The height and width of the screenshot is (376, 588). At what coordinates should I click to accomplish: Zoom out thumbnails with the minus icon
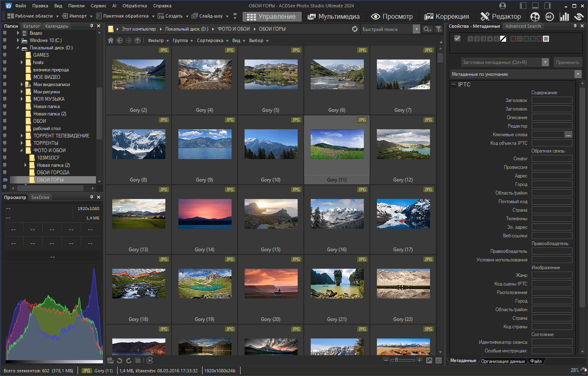coord(386,360)
